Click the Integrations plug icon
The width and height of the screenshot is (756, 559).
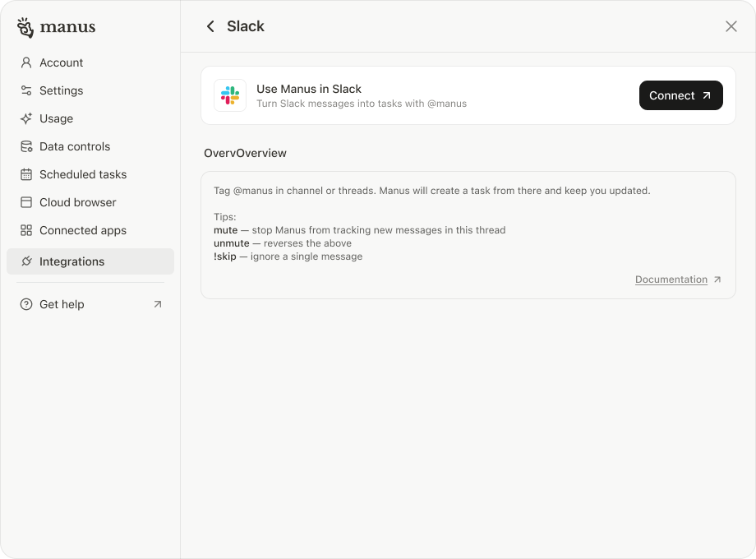[26, 261]
